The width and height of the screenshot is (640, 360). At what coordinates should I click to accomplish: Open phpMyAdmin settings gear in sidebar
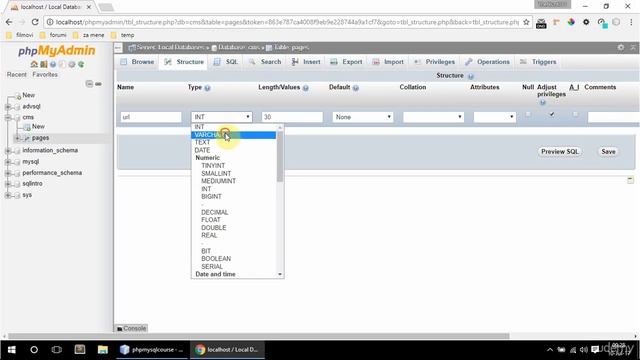[x=72, y=64]
